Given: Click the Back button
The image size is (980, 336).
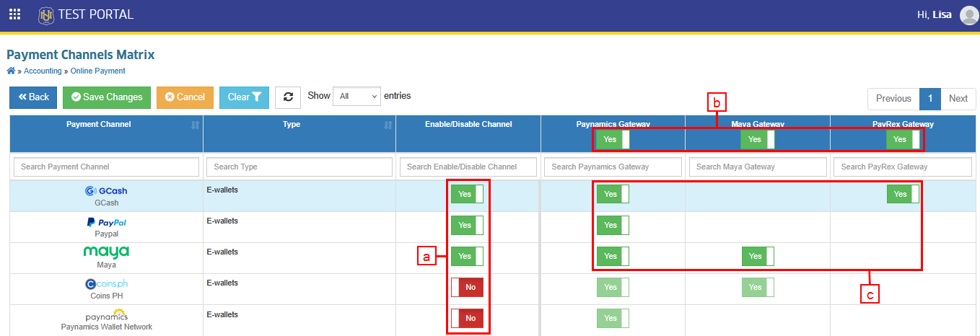Looking at the screenshot, I should 33,97.
